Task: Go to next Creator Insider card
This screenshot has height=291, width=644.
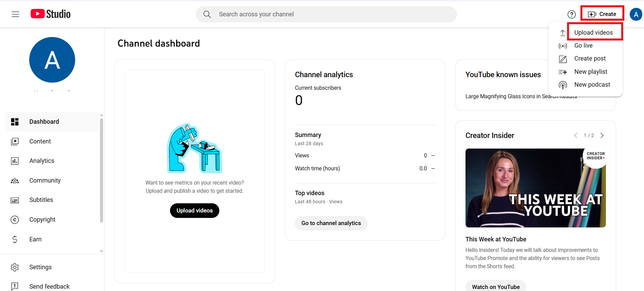Action: (602, 135)
